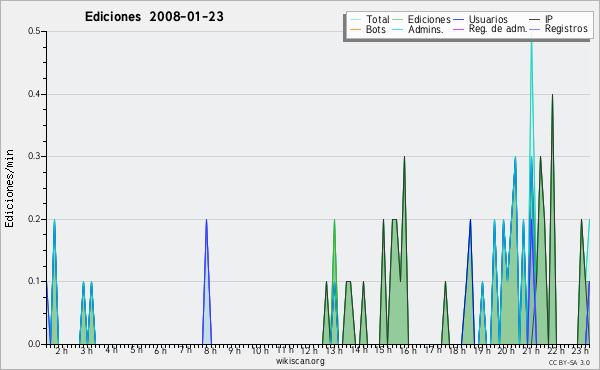Click the 16 h time axis label

[x=408, y=350]
